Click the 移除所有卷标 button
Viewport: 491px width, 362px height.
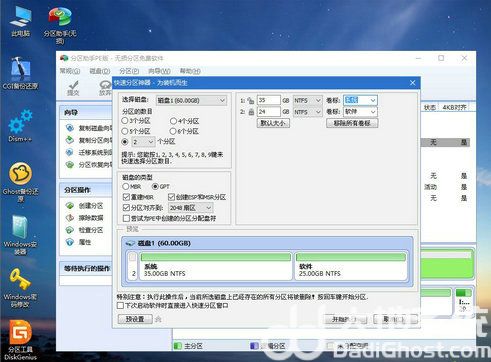click(352, 123)
